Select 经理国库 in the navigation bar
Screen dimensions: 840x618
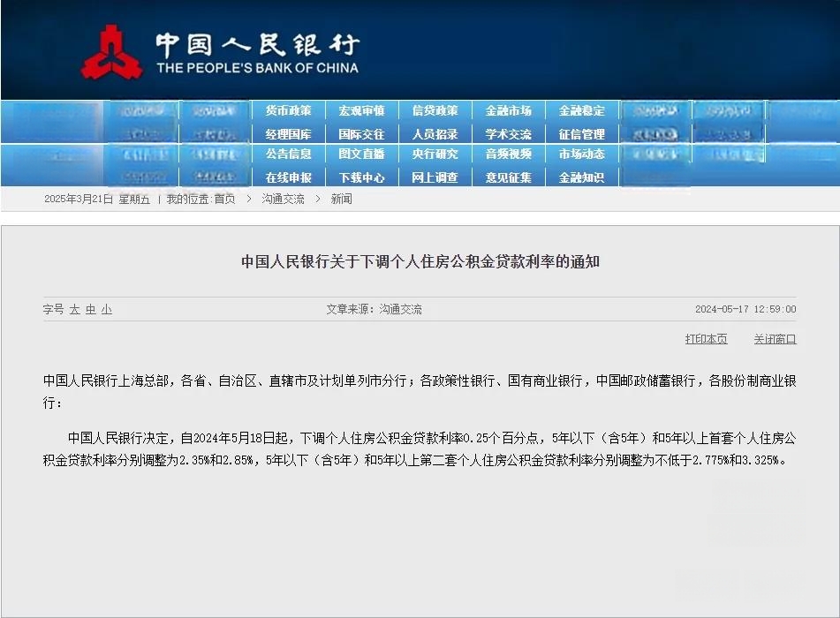click(x=288, y=134)
